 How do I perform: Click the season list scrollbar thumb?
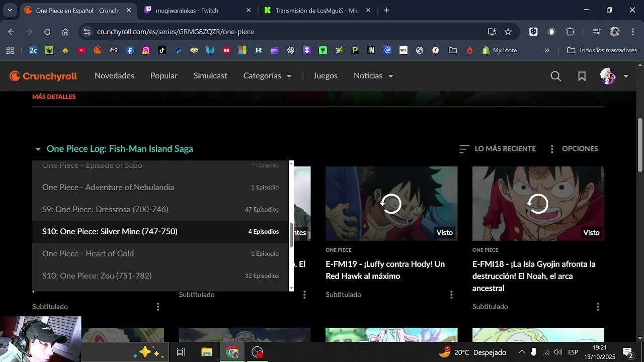click(291, 234)
